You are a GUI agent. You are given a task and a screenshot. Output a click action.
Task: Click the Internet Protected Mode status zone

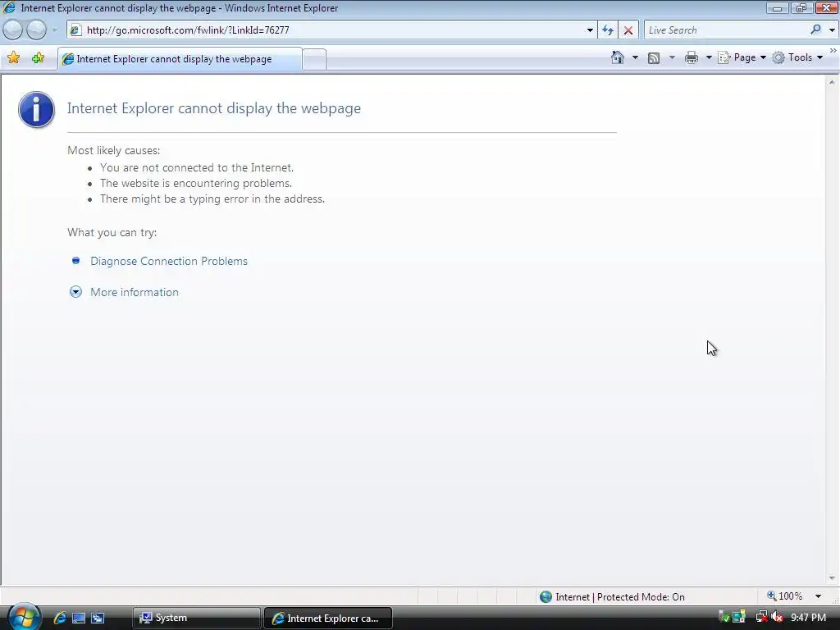tap(612, 597)
